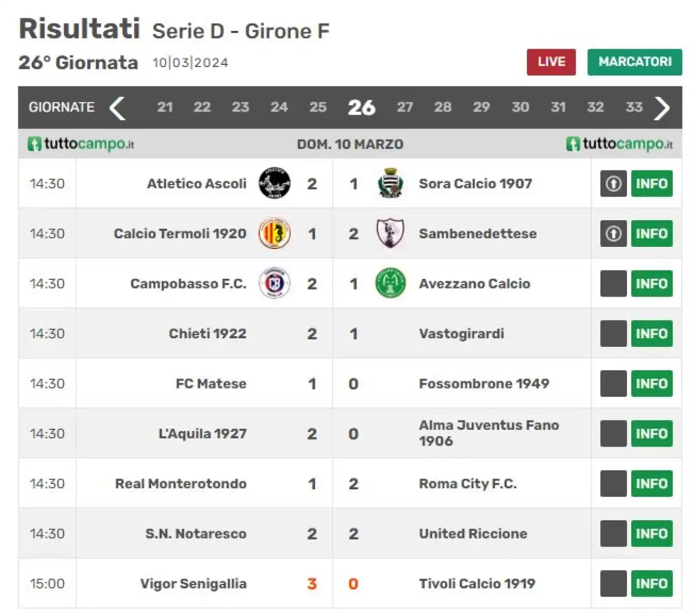
Task: Select giornata 27 in the round bar
Action: click(x=404, y=107)
